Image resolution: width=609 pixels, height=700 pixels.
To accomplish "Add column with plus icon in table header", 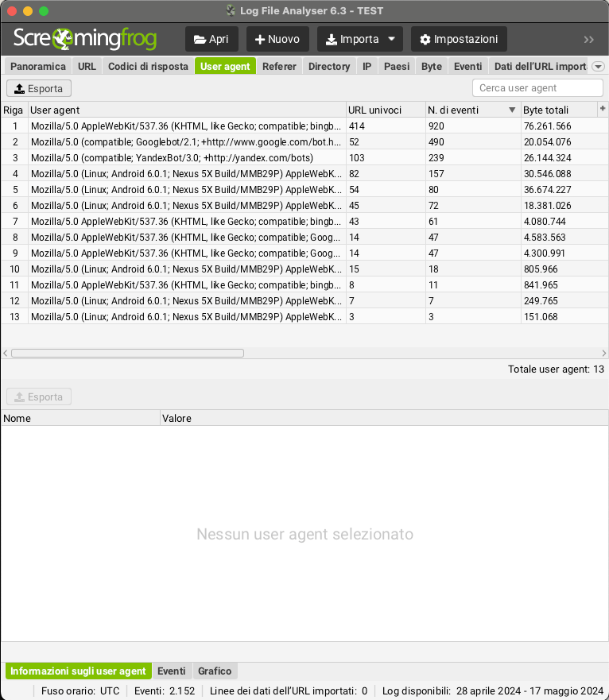I will click(602, 109).
